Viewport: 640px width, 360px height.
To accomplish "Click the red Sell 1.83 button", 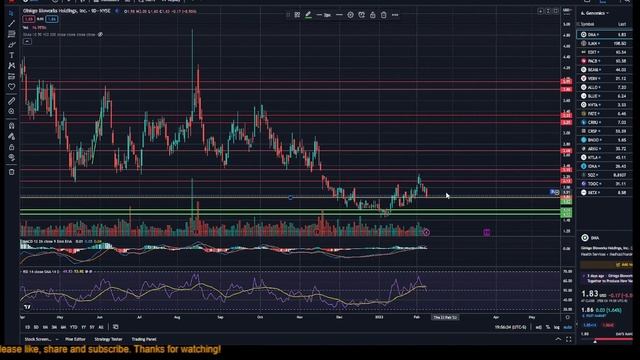I will pyautogui.click(x=29, y=19).
